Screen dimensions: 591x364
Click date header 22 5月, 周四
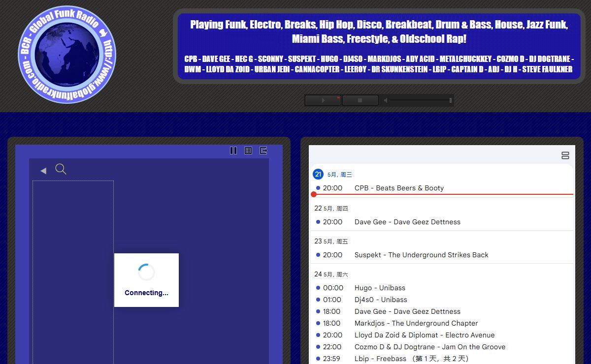331,209
